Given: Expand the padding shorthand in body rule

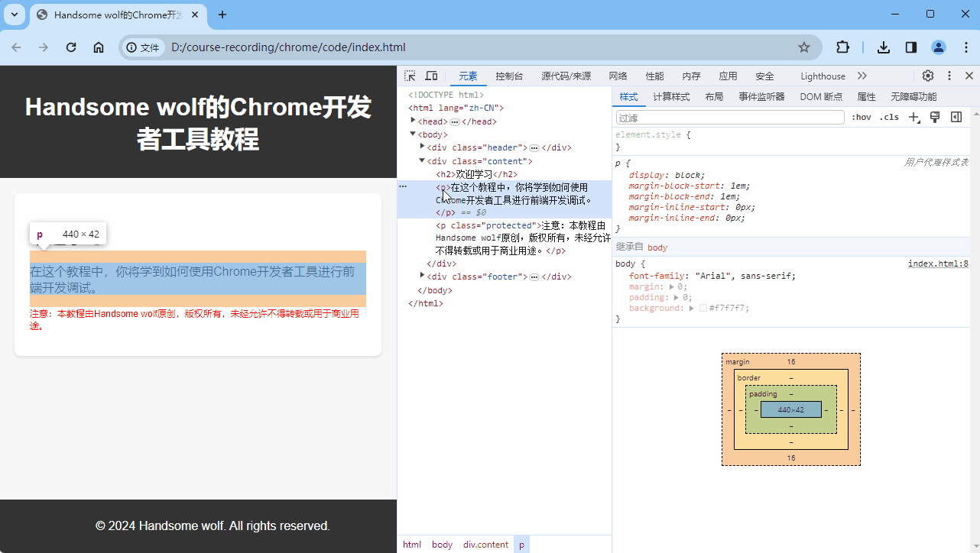Looking at the screenshot, I should (677, 297).
